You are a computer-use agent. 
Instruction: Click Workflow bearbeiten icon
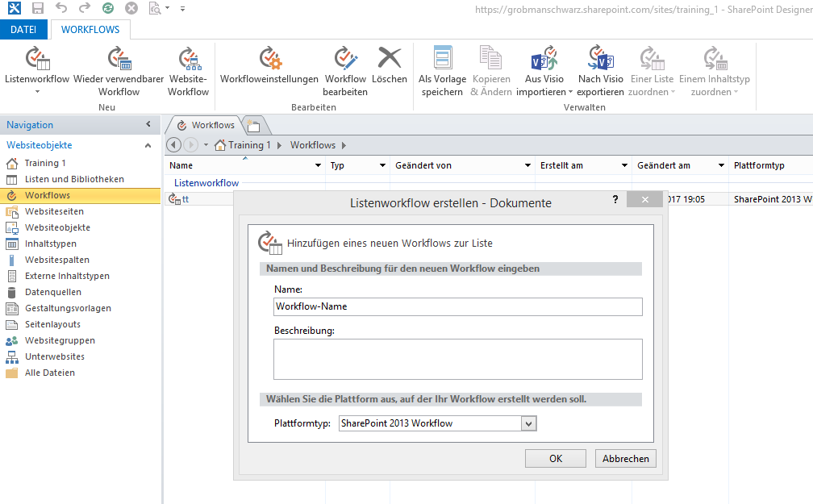tap(345, 60)
